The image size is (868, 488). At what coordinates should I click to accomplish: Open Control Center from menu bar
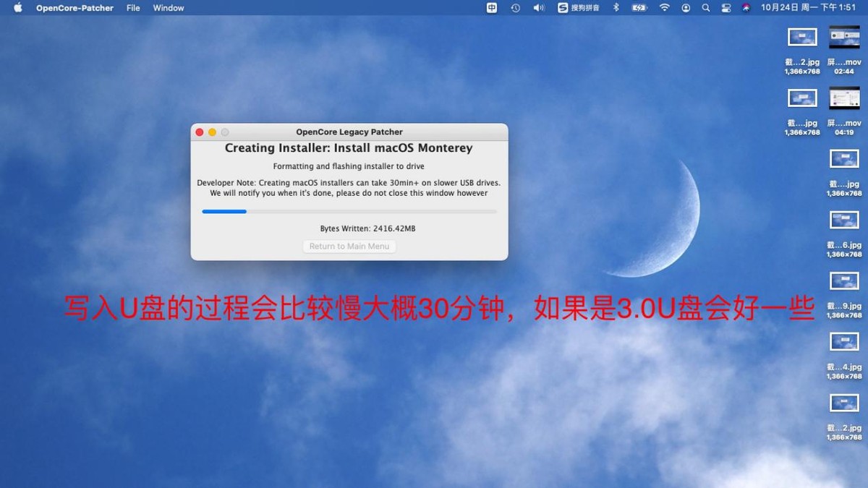pos(726,8)
